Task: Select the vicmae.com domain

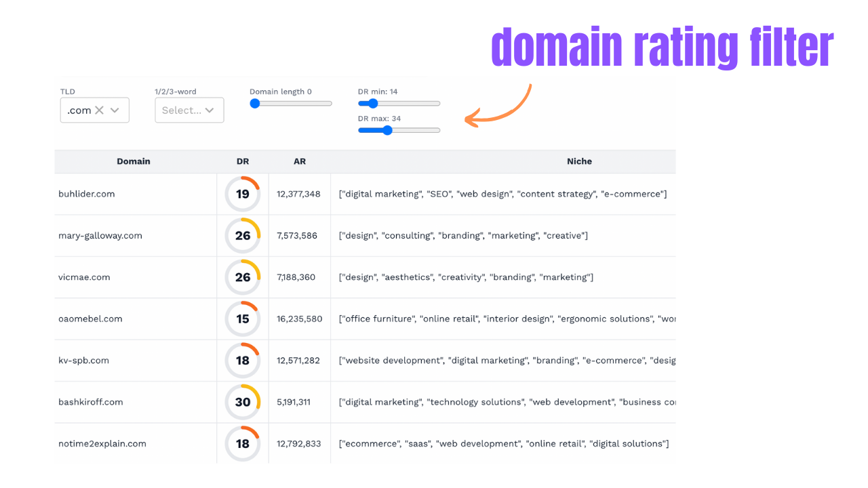Action: 84,277
